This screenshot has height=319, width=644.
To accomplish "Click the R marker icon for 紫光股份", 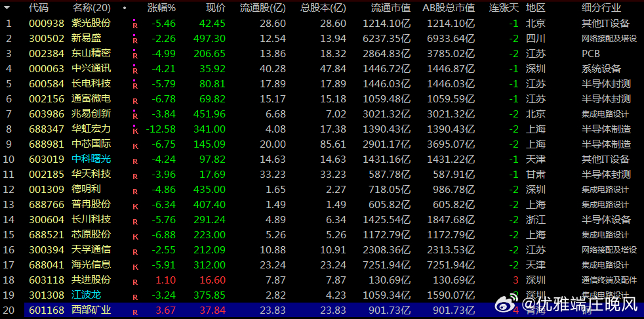I will point(134,25).
